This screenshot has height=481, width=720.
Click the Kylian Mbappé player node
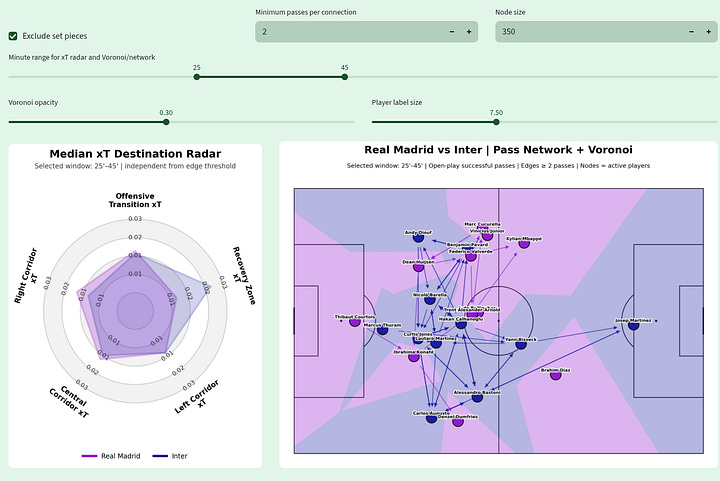pos(524,243)
